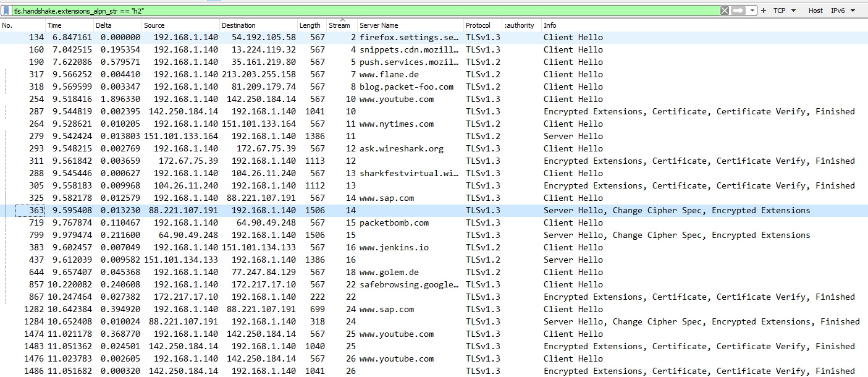
Task: Click the Destination column header
Action: point(259,25)
